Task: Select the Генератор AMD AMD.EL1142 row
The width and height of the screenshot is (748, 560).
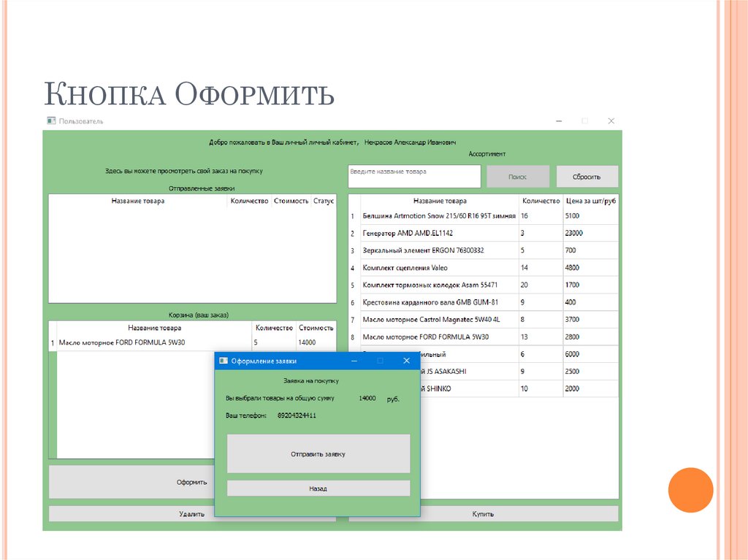Action: click(438, 234)
